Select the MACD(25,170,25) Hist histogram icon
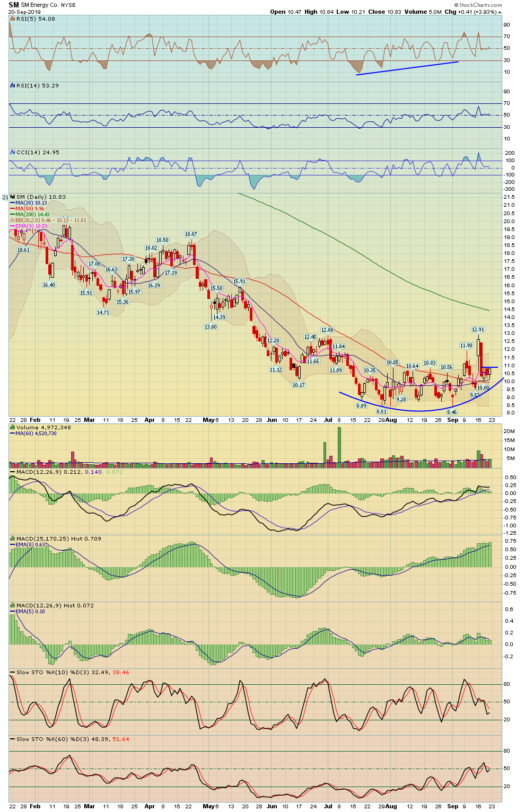 12,538
